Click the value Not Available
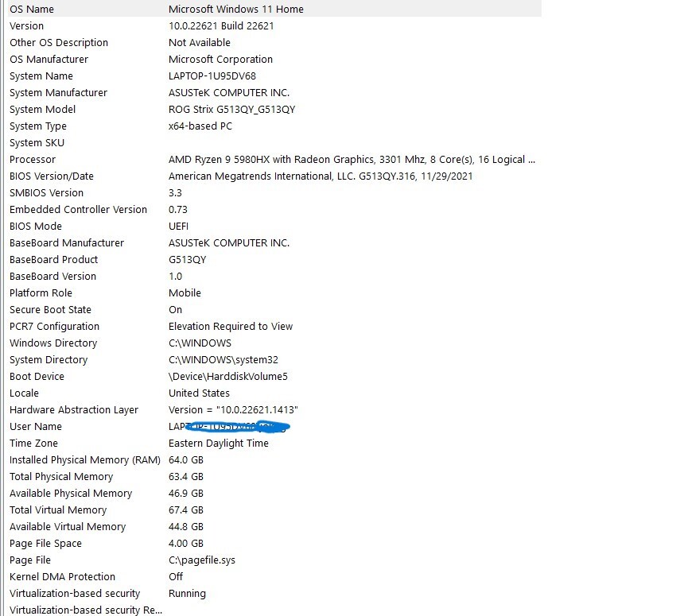The width and height of the screenshot is (676, 616). tap(199, 43)
